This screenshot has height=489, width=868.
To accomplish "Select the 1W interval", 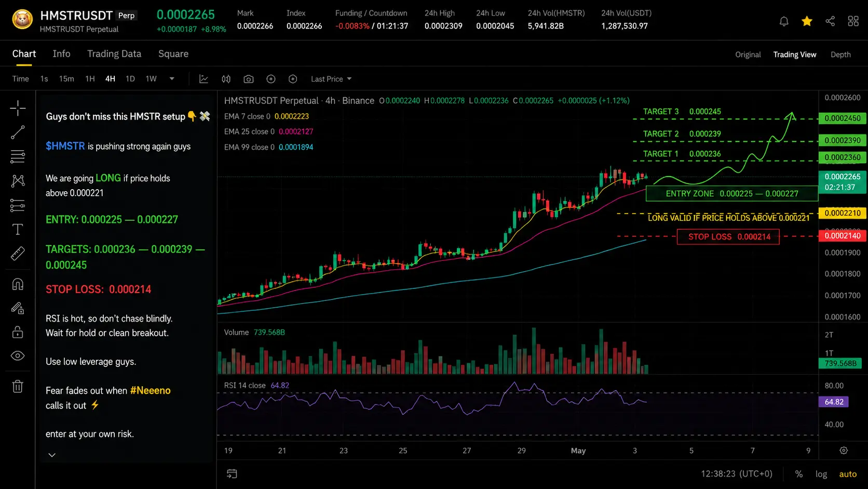I will [x=151, y=79].
